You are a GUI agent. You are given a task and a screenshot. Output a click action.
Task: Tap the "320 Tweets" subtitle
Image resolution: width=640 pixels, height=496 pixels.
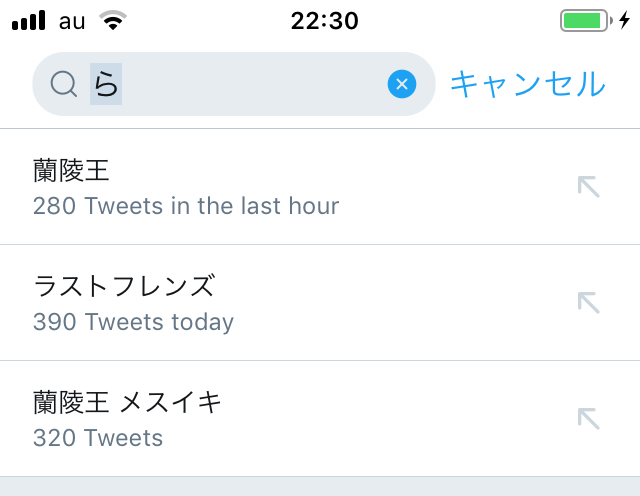click(x=98, y=439)
